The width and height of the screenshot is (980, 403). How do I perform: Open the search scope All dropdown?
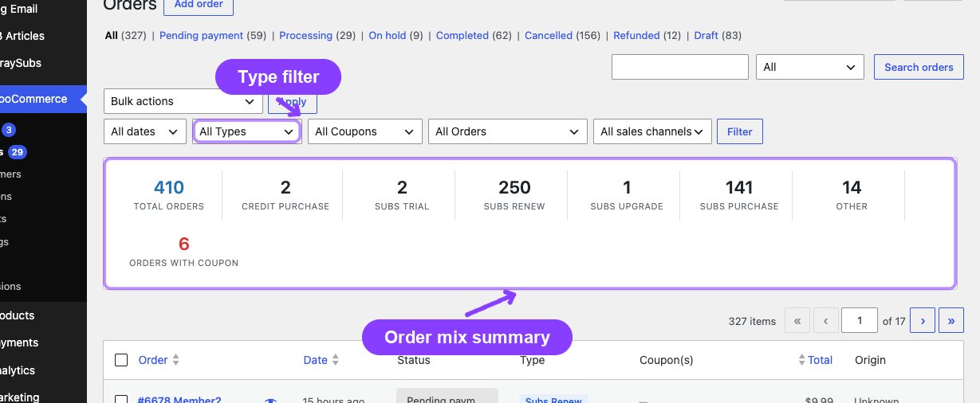pyautogui.click(x=810, y=67)
